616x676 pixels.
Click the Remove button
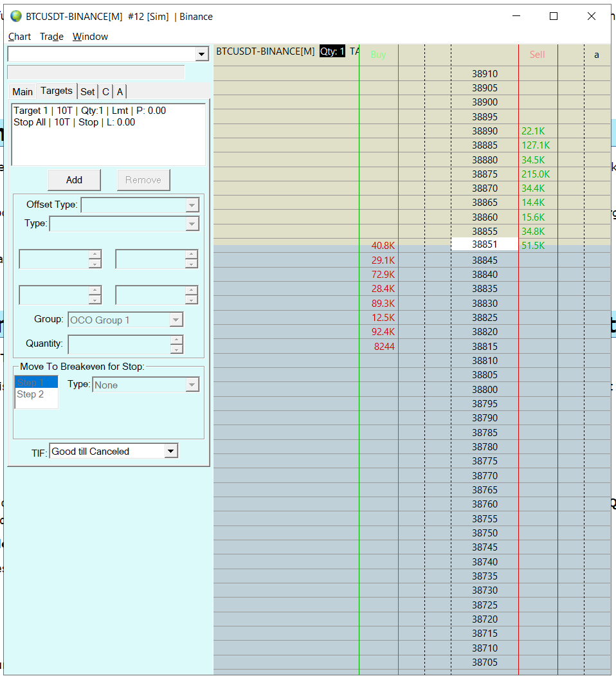[143, 180]
